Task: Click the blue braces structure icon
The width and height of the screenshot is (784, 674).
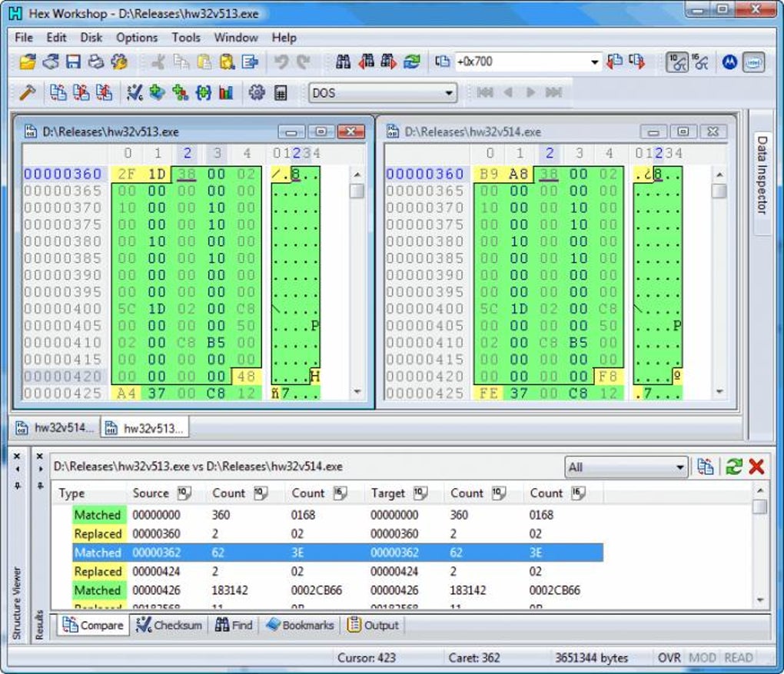Action: [203, 92]
